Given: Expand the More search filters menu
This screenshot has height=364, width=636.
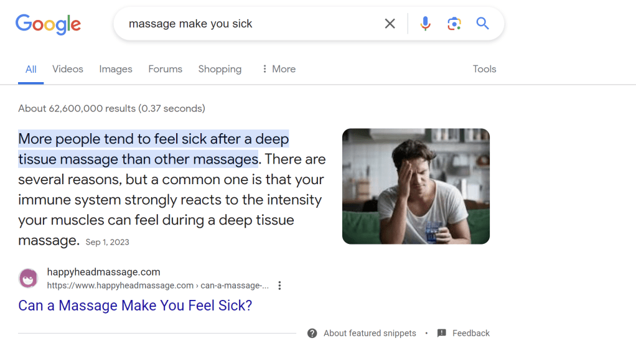Looking at the screenshot, I should [278, 69].
